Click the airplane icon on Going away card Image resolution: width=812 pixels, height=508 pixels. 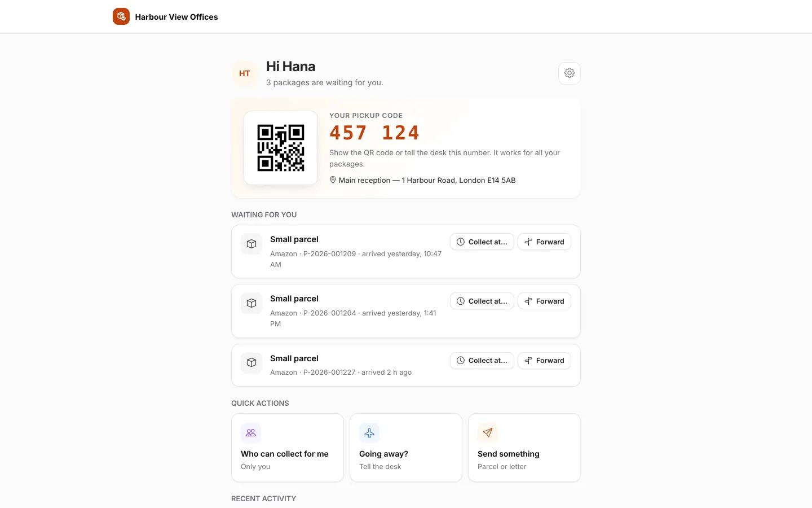coord(369,433)
